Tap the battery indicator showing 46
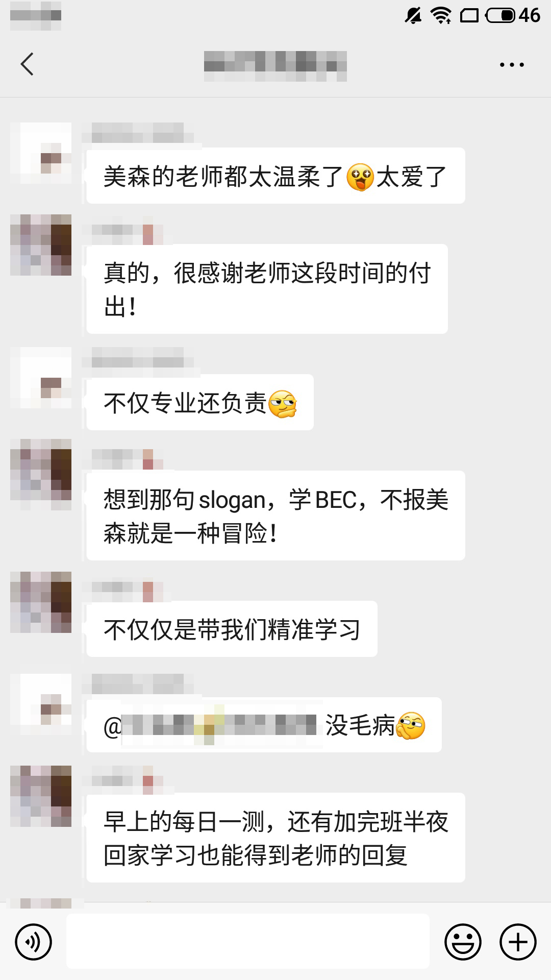Screen dimensions: 551x980 512,15
